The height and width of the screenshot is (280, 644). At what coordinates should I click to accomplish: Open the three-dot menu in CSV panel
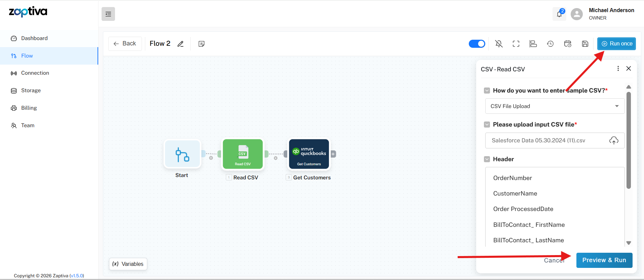618,69
